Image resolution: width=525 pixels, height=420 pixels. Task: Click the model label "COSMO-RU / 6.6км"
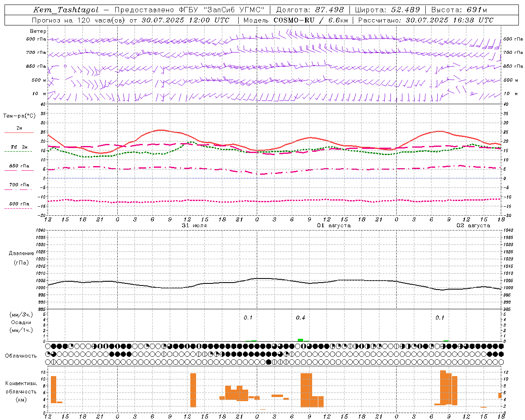(310, 20)
